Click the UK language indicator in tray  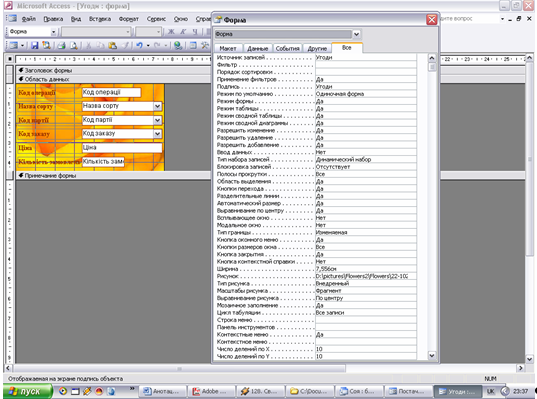click(x=490, y=391)
